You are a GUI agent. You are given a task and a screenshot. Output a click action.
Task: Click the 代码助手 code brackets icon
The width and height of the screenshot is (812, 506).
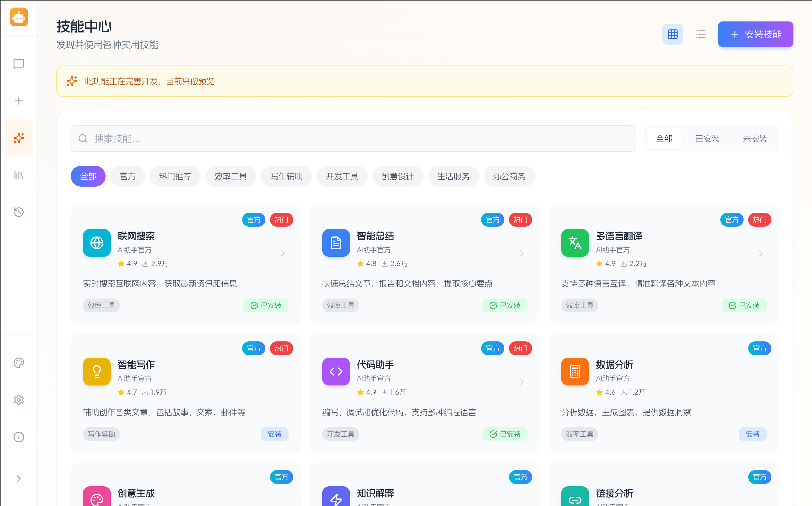[x=336, y=372]
